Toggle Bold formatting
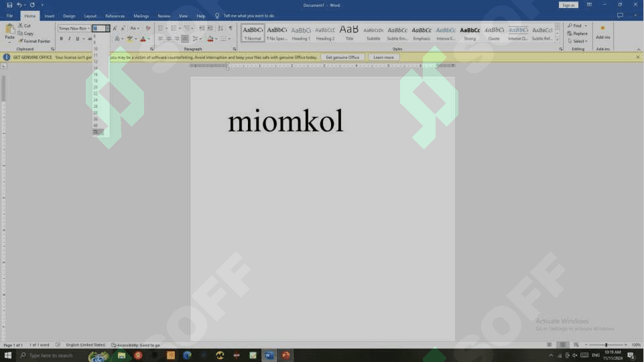The height and width of the screenshot is (362, 644). (x=61, y=39)
